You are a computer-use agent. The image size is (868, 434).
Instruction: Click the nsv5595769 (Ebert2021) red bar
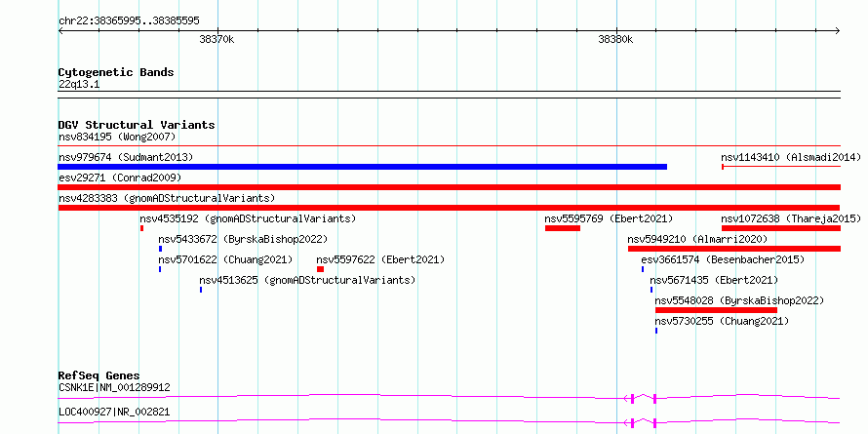563,228
